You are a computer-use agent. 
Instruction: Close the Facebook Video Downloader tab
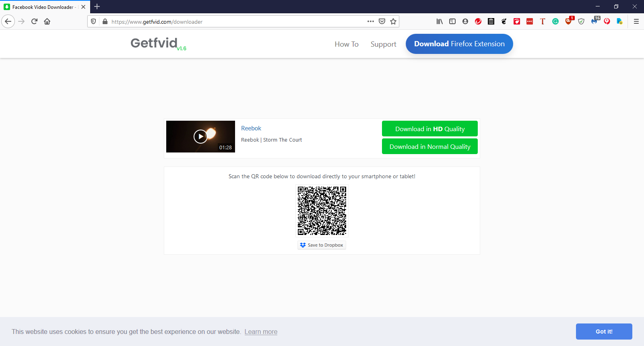[83, 7]
